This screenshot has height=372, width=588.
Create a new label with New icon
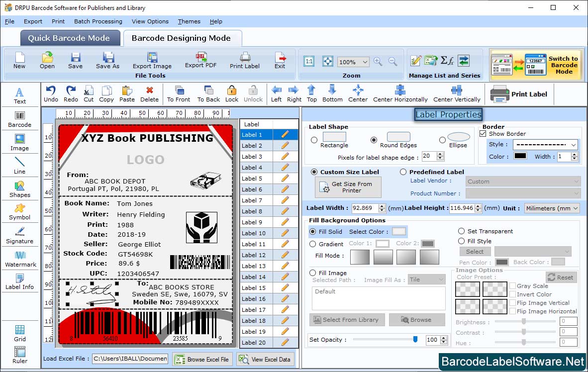coord(19,61)
